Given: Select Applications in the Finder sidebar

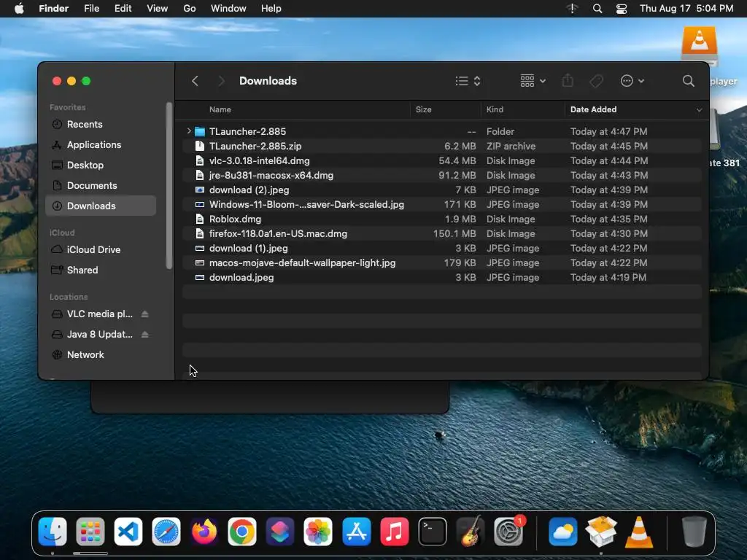Looking at the screenshot, I should coord(101,145).
